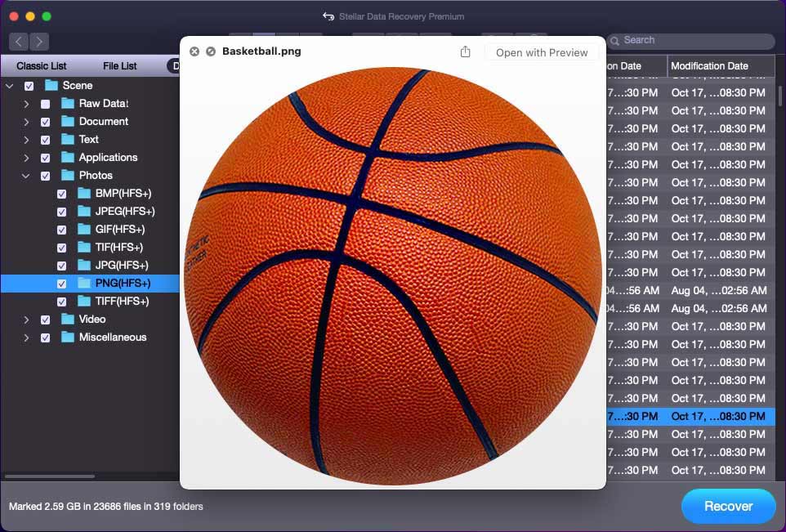Expand the Text folder
Viewport: 786px width, 532px height.
[x=26, y=140]
